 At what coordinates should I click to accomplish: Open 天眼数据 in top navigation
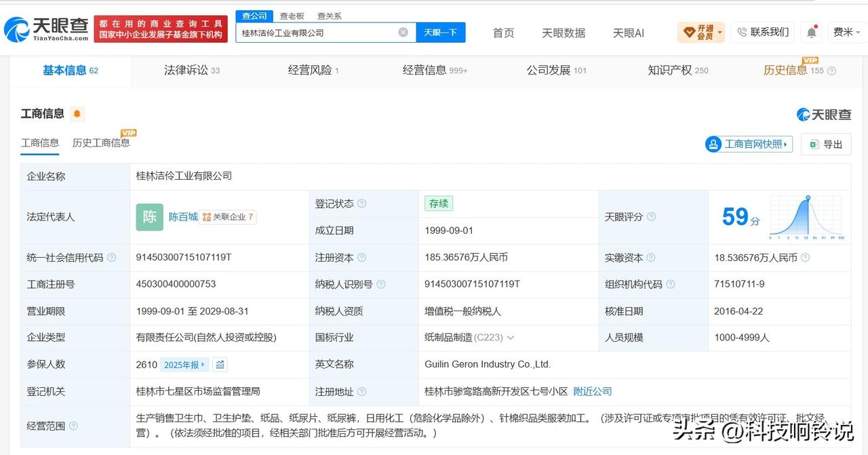[x=564, y=33]
